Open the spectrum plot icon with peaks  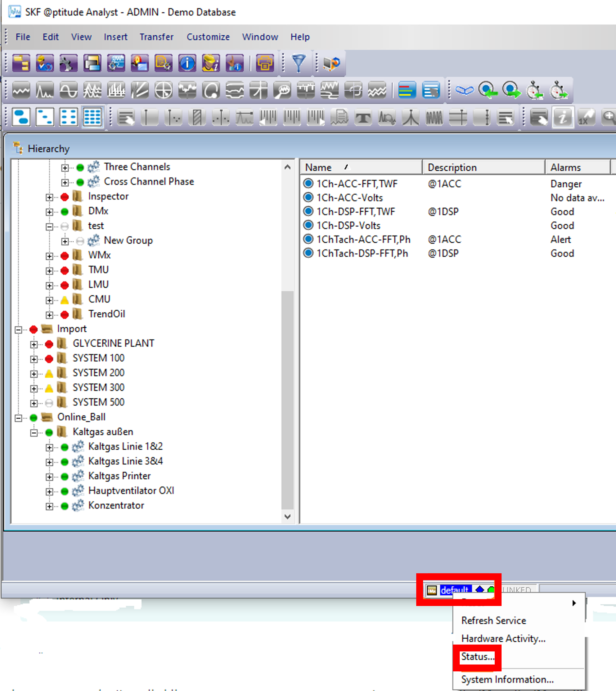click(x=45, y=90)
